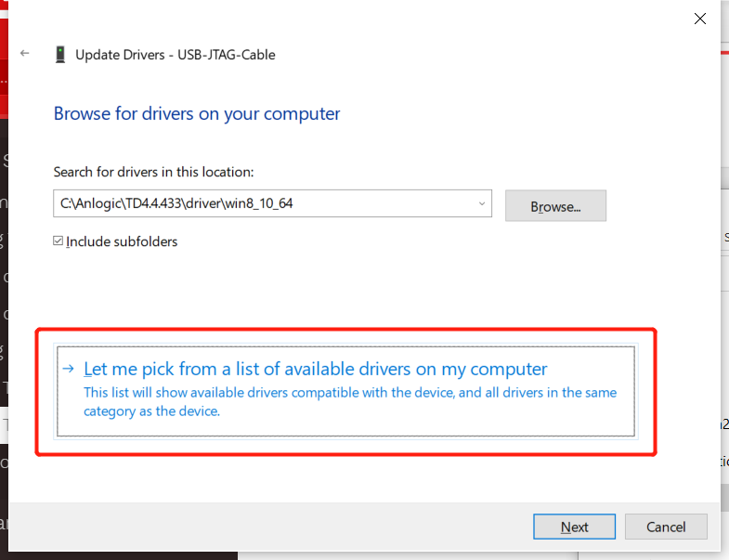
Task: Click the USB-JTAG-Cable device icon
Action: (60, 55)
